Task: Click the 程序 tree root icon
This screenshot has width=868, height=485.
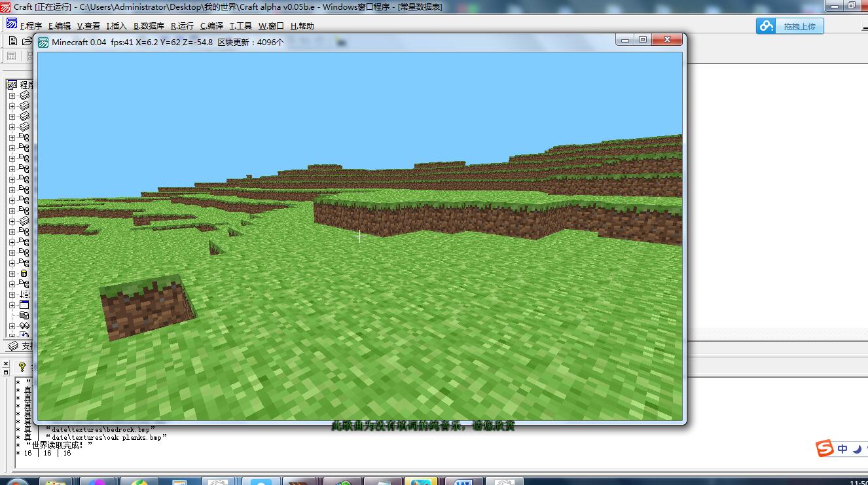Action: click(x=12, y=84)
